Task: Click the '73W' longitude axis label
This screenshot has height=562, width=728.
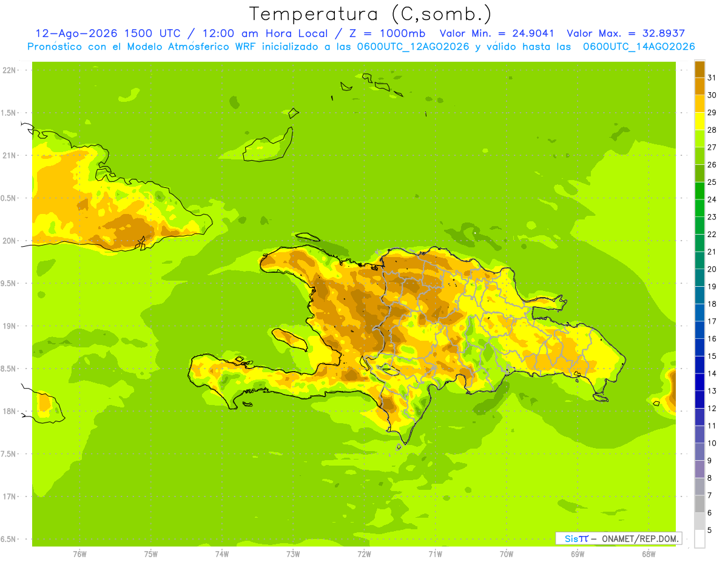Action: tap(293, 554)
